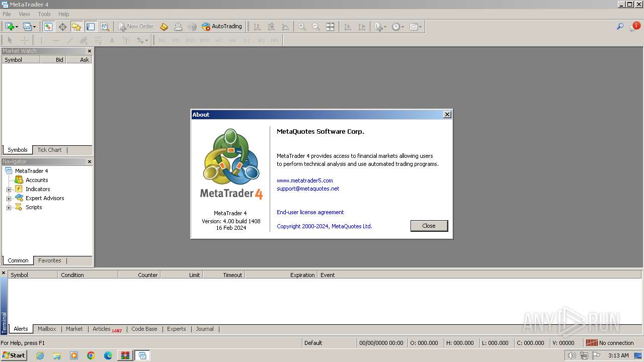Open the Indicators list icon

[x=379, y=27]
